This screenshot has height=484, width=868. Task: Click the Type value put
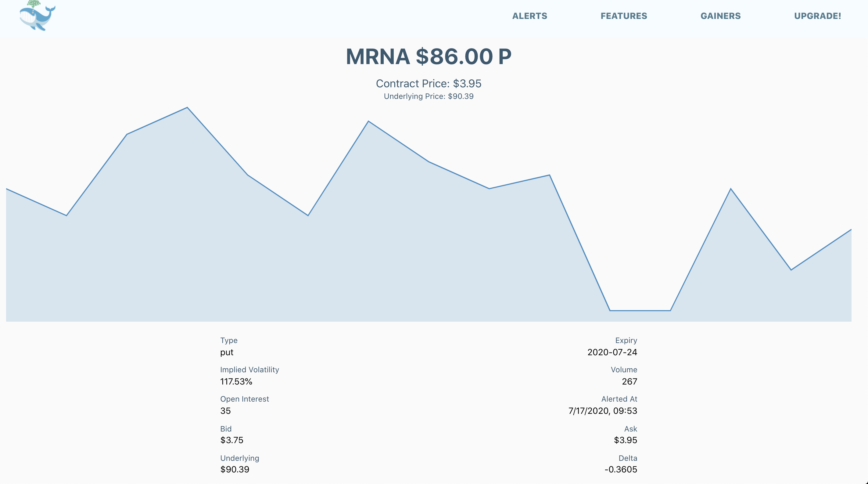tap(226, 352)
